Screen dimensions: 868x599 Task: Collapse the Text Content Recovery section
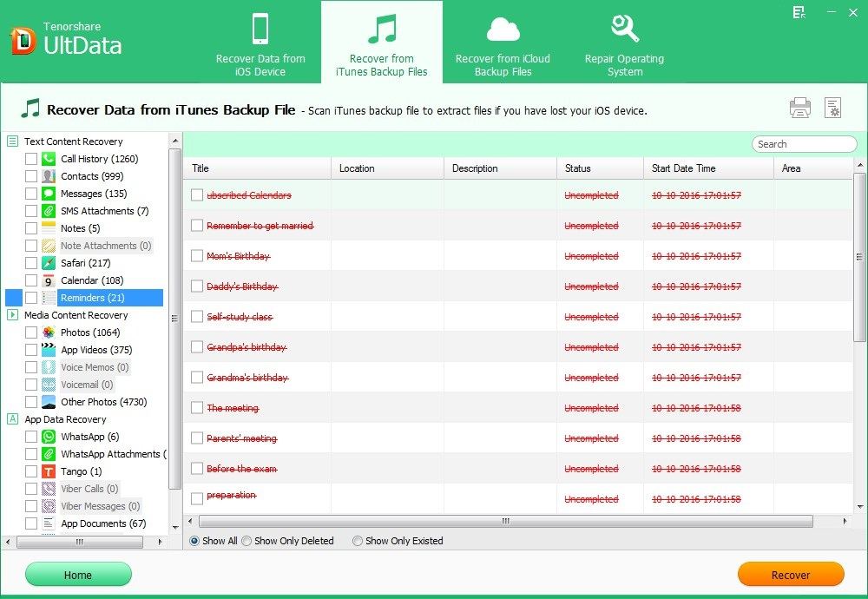[11, 141]
